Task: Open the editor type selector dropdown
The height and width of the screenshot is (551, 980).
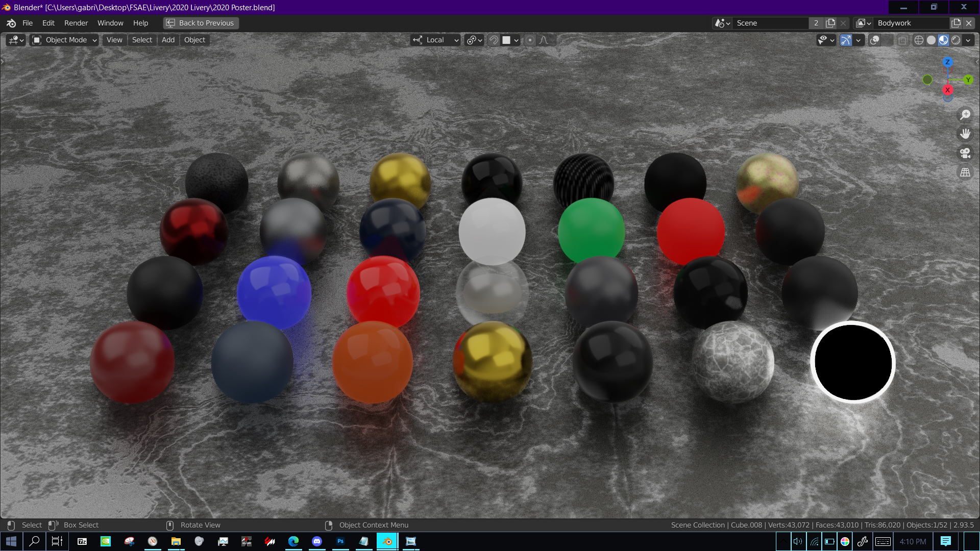Action: 16,40
